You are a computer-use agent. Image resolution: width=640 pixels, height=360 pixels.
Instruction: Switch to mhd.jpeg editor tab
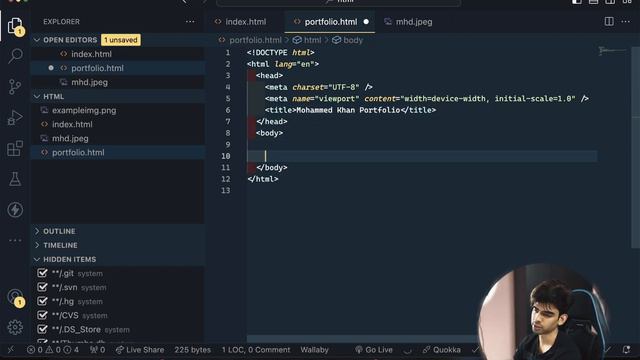coord(413,22)
